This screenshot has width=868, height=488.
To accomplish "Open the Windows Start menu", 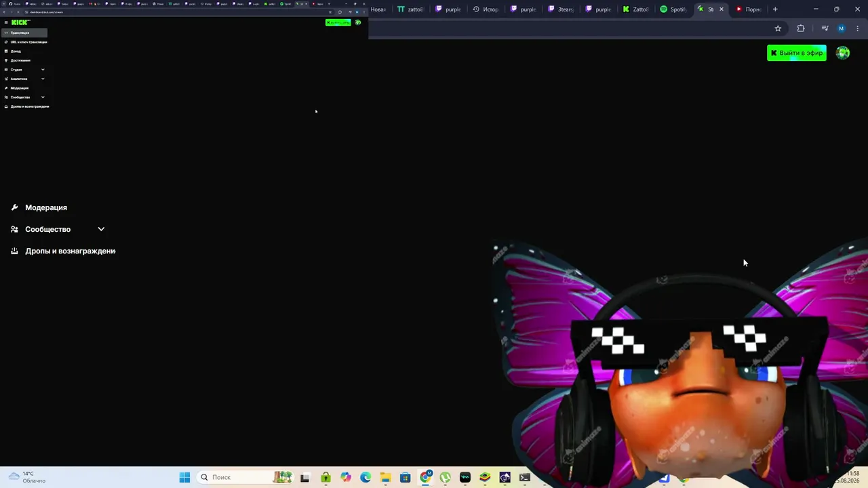I will tap(184, 477).
